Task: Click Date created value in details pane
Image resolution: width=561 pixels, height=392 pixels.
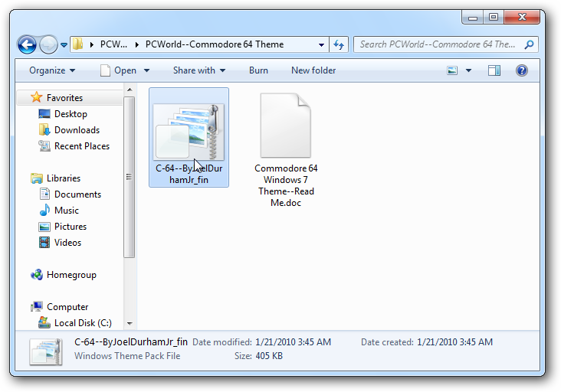Action: click(x=454, y=342)
